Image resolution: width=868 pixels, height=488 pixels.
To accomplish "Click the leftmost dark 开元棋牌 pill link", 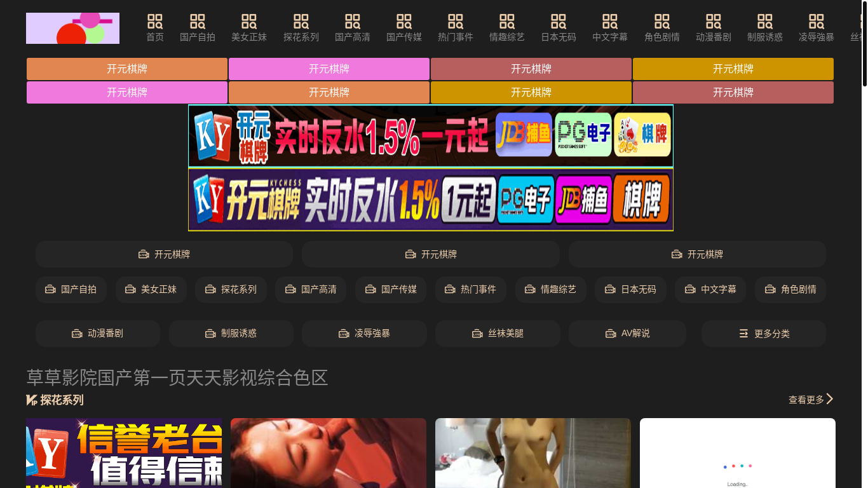I will pyautogui.click(x=164, y=254).
